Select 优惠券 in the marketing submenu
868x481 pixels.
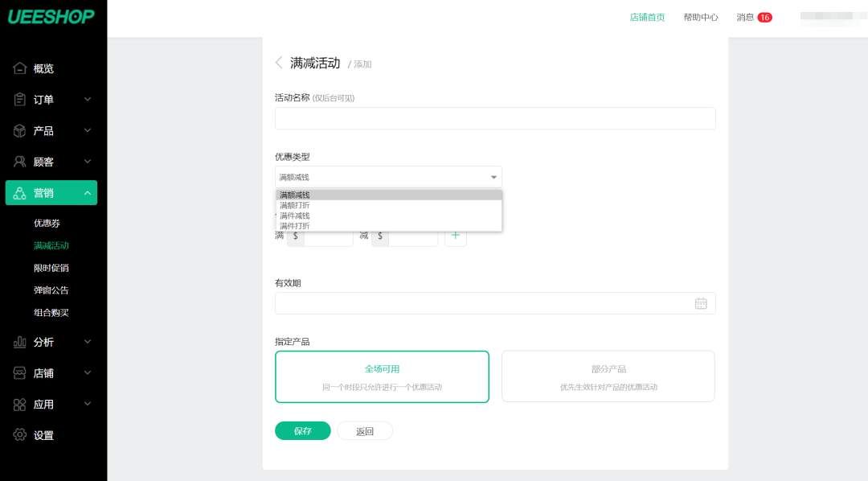[47, 223]
